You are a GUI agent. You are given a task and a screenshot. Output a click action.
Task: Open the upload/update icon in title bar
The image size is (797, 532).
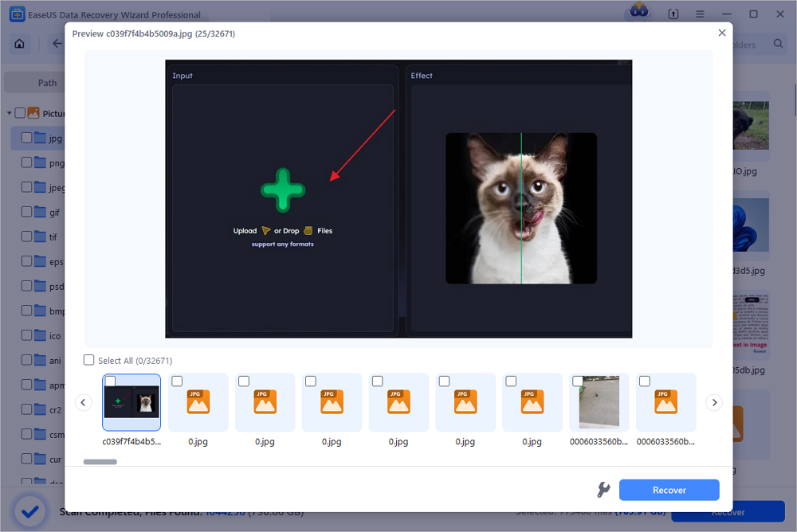(x=673, y=14)
